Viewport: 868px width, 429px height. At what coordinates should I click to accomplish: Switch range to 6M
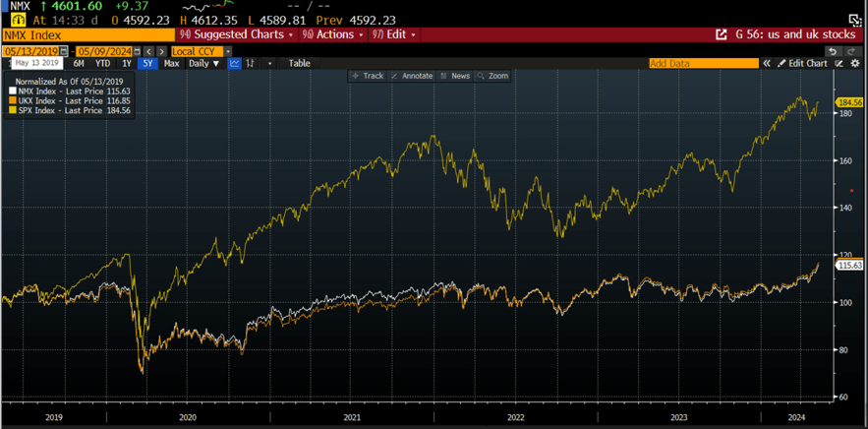pyautogui.click(x=79, y=63)
